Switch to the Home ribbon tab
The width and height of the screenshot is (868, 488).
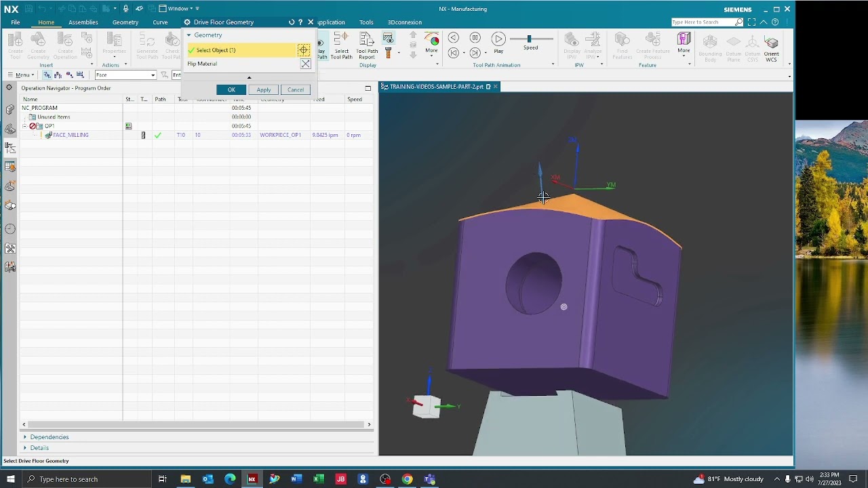[46, 22]
